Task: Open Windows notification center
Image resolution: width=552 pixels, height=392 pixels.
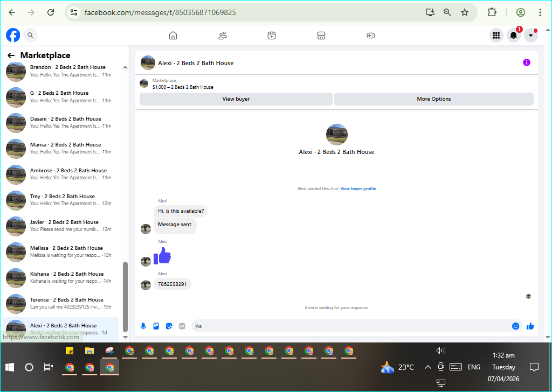Action: [534, 367]
